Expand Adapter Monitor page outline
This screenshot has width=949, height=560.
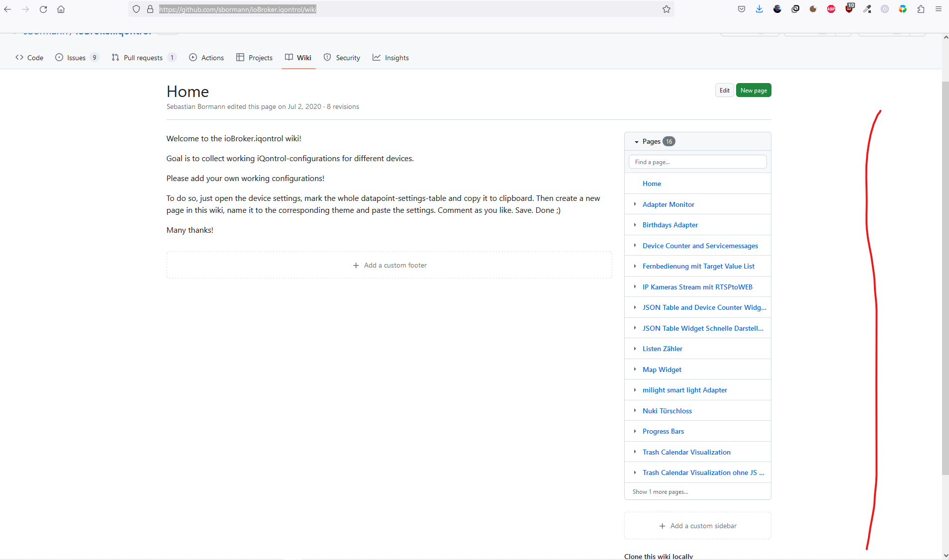(635, 204)
